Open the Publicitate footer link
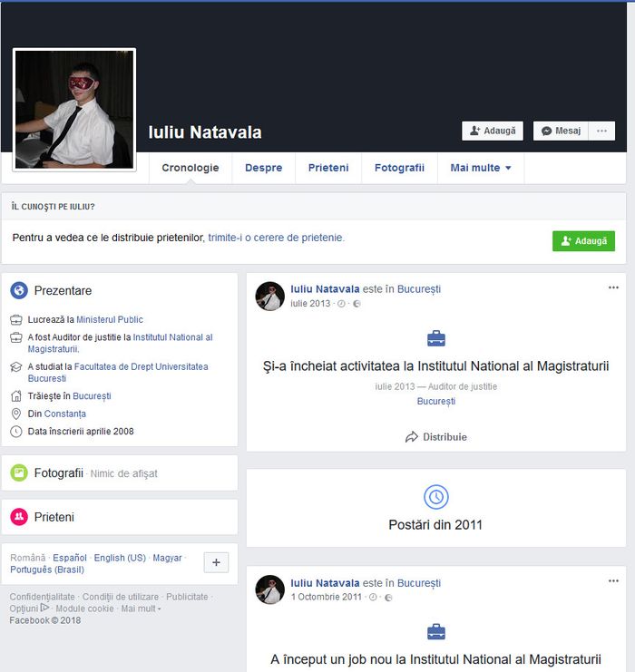 pos(187,597)
